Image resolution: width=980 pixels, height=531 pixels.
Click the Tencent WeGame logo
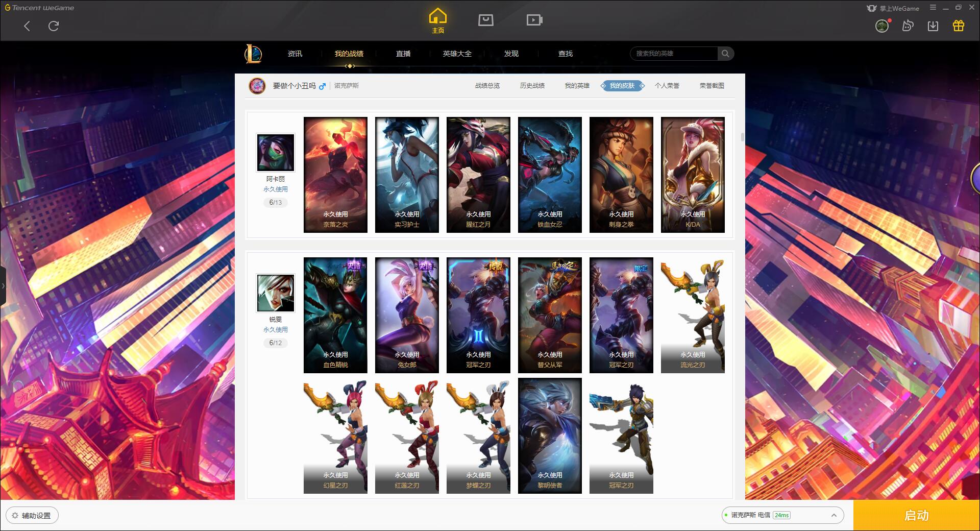click(39, 8)
